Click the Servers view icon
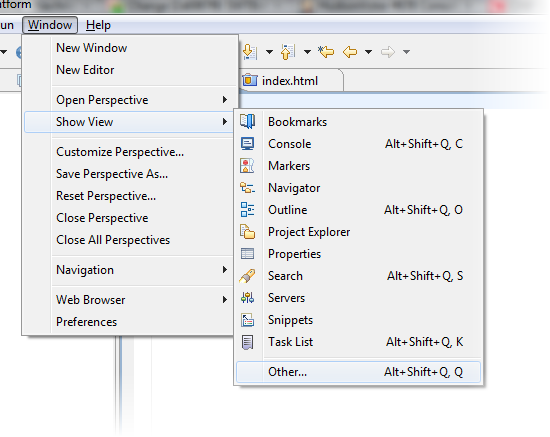Viewport: 550px width, 437px height. tap(247, 298)
